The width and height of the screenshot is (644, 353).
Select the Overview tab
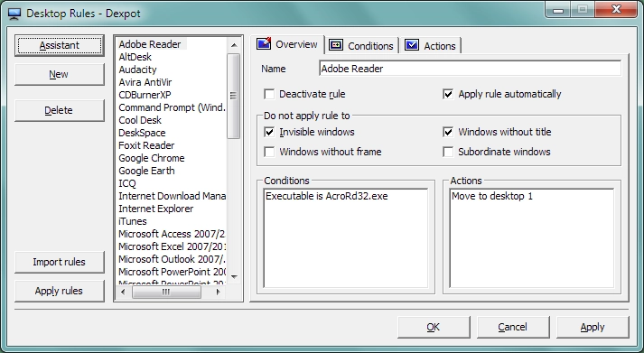click(x=287, y=44)
